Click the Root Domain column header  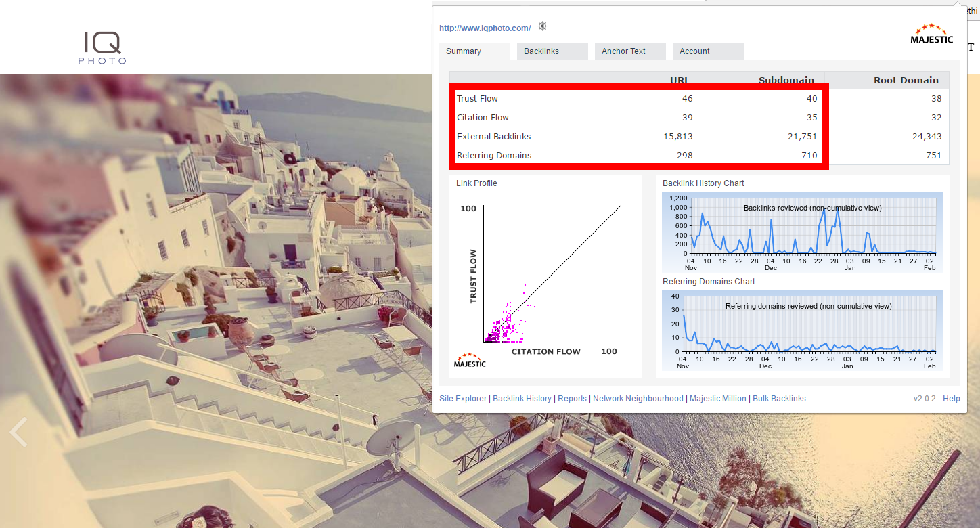tap(906, 80)
